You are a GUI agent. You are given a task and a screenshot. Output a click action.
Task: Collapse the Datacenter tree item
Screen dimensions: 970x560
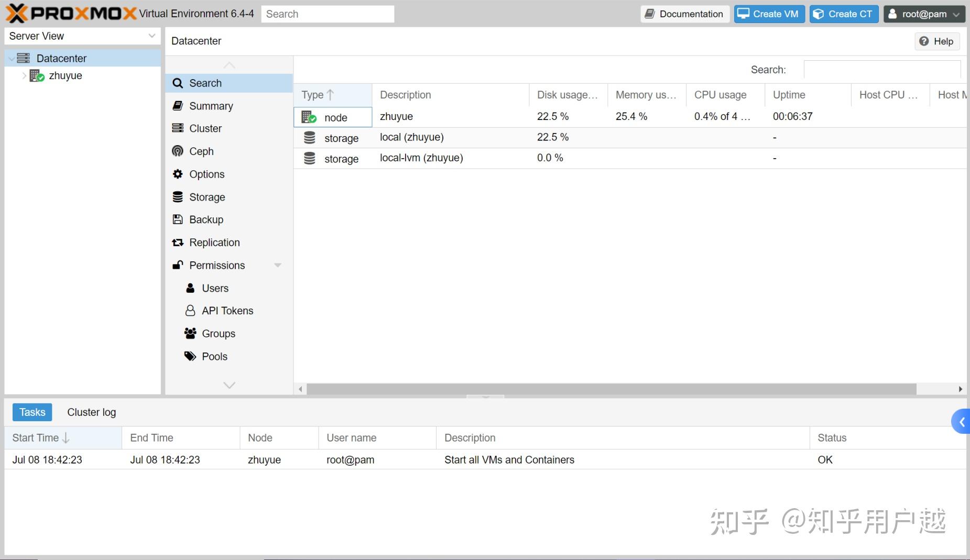coord(11,58)
